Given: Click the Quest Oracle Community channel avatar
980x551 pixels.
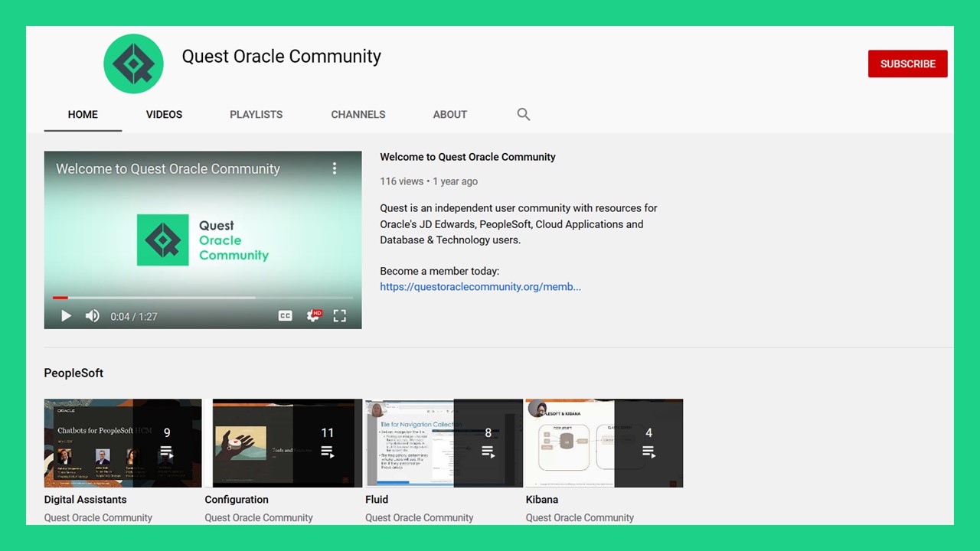Looking at the screenshot, I should point(133,64).
